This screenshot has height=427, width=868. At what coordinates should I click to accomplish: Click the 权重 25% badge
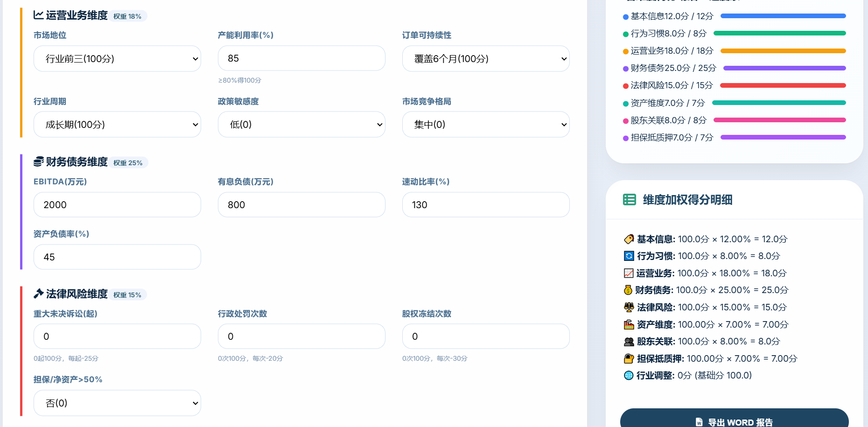(x=128, y=163)
